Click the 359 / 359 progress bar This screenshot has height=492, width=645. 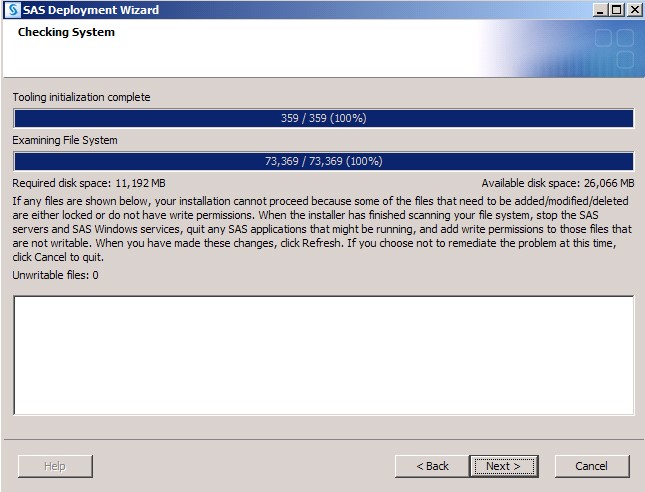tap(323, 118)
